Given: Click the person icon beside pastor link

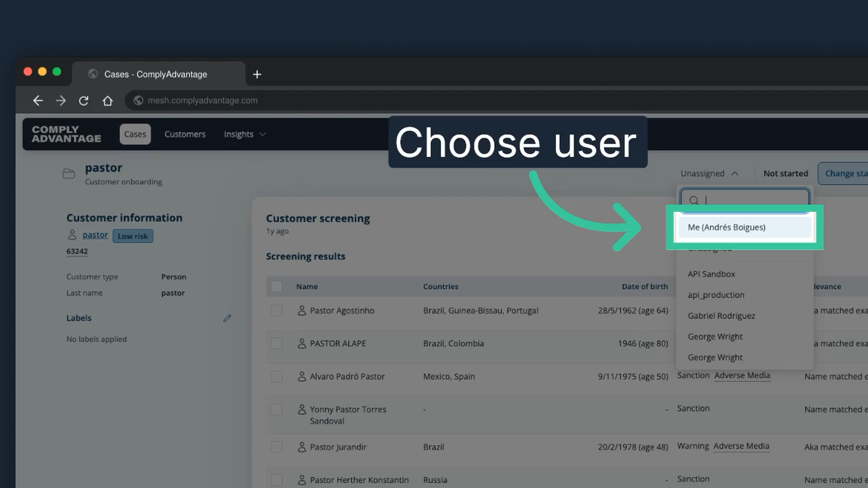Looking at the screenshot, I should tap(72, 235).
